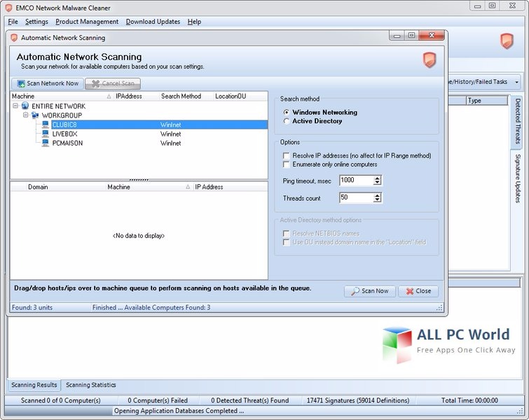The height and width of the screenshot is (420, 529).
Task: Click the magnifier icon on Scan Now
Action: point(354,291)
